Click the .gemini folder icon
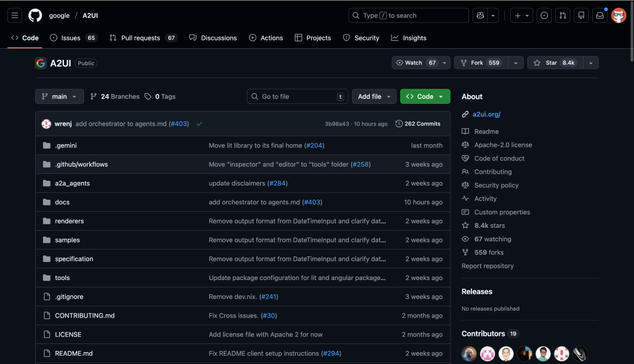This screenshot has width=634, height=364. [47, 145]
